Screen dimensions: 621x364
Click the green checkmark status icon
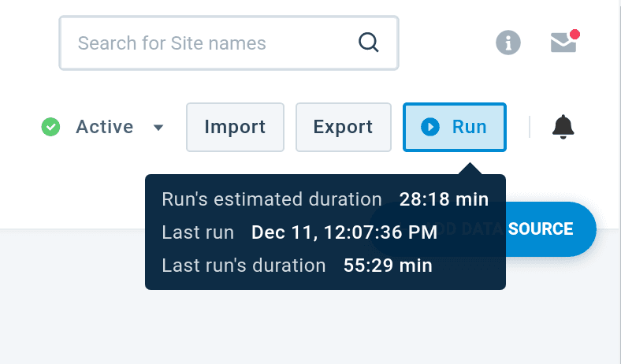pyautogui.click(x=51, y=127)
